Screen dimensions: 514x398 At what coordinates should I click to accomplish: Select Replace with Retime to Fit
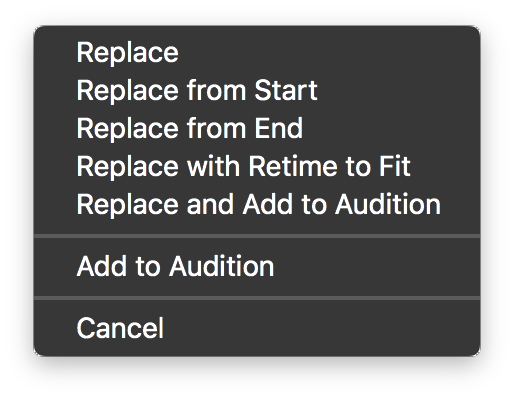coord(257,166)
